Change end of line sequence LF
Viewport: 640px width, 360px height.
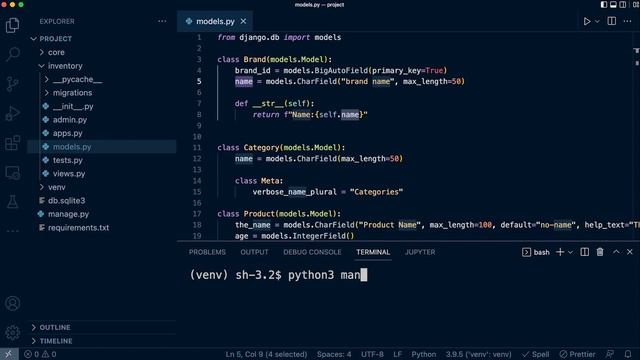tap(398, 354)
